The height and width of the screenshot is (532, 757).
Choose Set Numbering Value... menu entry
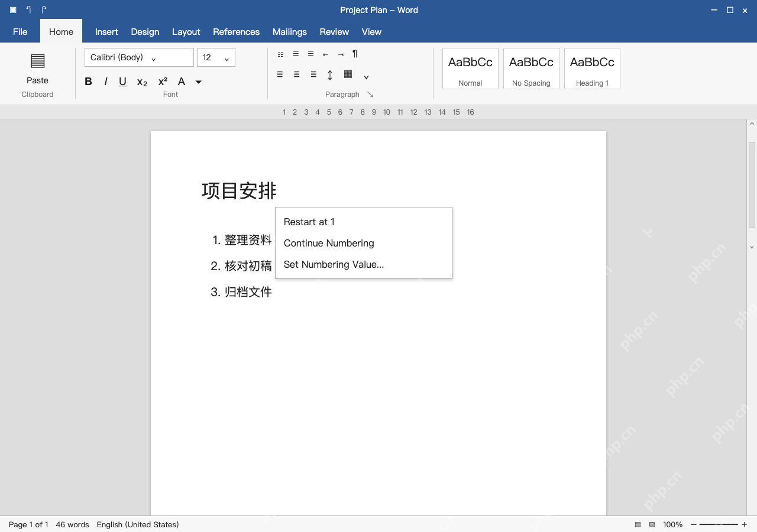click(x=364, y=264)
